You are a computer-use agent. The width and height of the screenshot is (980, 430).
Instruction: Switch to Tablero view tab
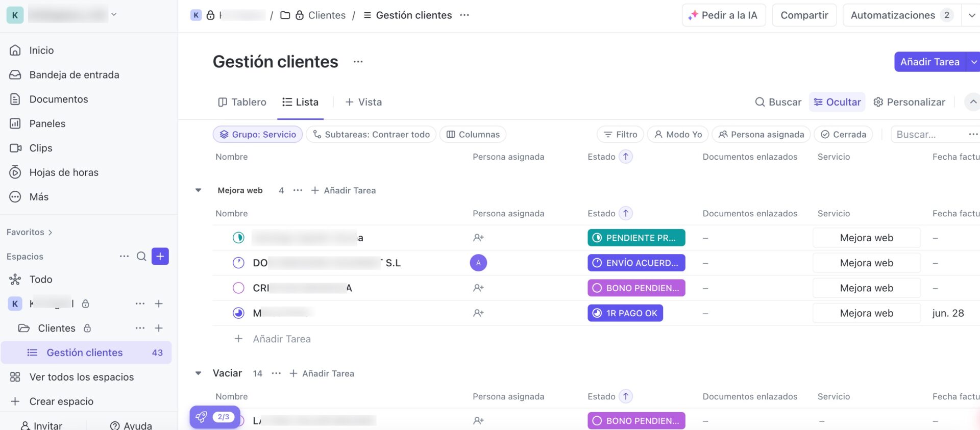click(x=242, y=102)
